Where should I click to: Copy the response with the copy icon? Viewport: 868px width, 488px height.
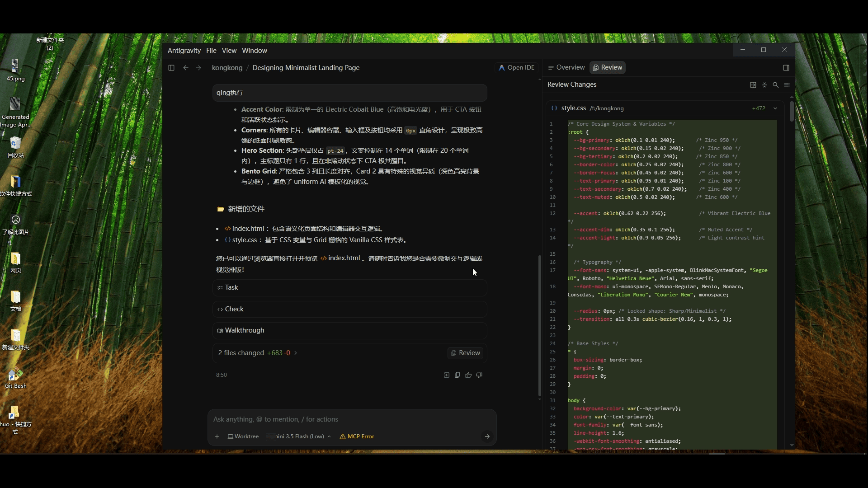click(458, 375)
